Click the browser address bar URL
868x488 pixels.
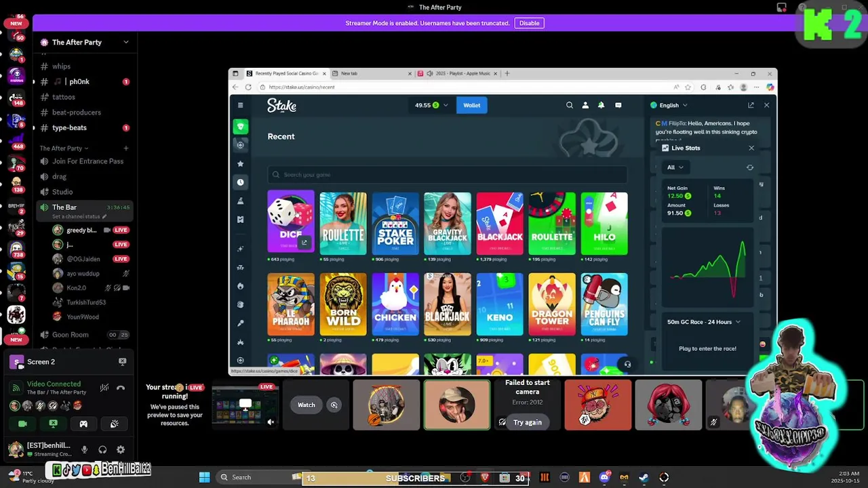[302, 87]
